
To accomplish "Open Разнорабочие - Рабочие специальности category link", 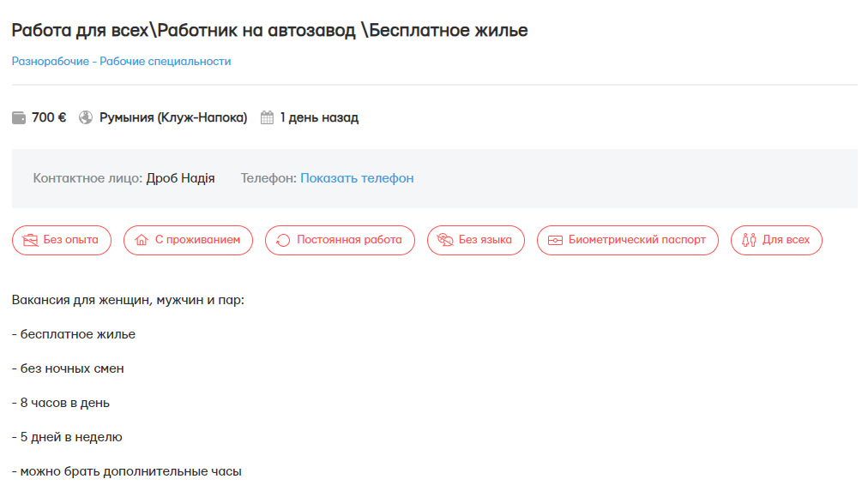I will [121, 62].
